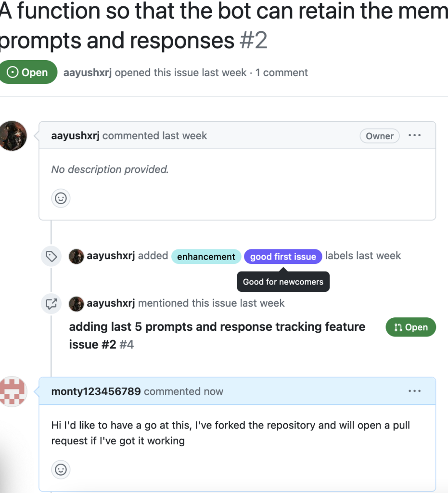Click the Owner badge
Image resolution: width=448 pixels, height=493 pixels.
(380, 136)
